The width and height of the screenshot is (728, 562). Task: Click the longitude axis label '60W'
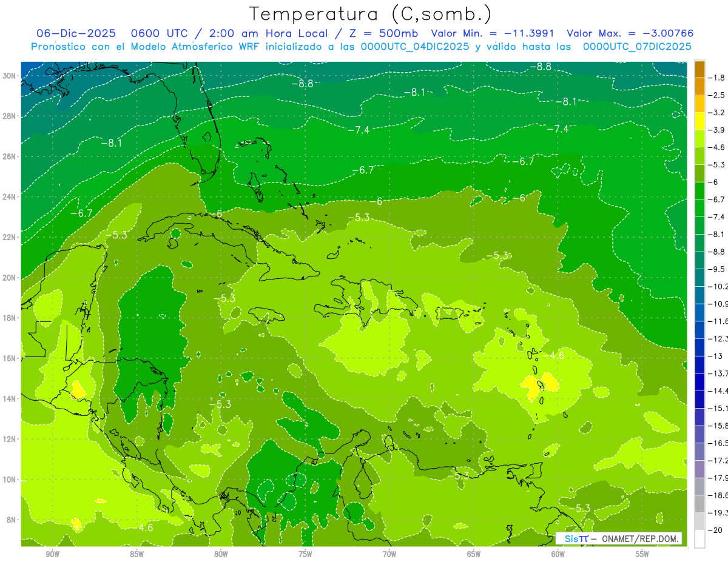point(558,554)
